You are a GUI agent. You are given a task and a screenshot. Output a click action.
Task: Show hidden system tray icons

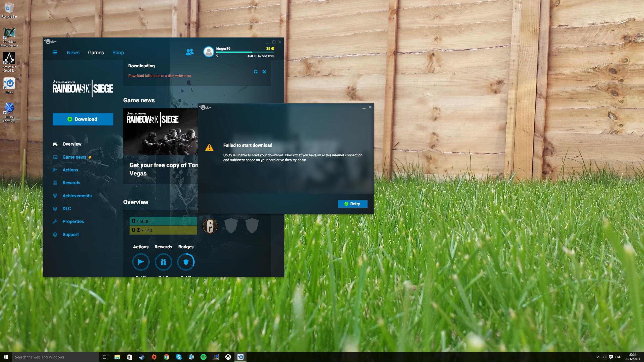pos(598,357)
